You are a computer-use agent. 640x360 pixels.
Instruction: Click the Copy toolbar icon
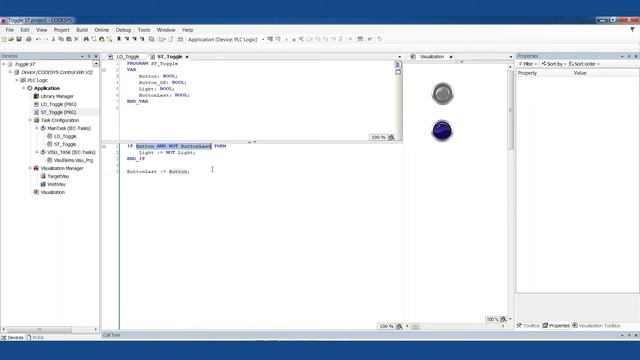[x=61, y=39]
